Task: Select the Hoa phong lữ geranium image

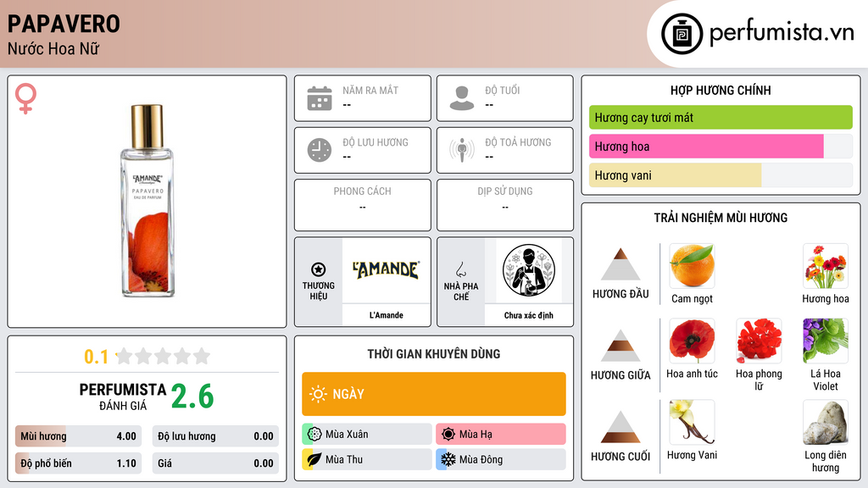Action: tap(759, 341)
